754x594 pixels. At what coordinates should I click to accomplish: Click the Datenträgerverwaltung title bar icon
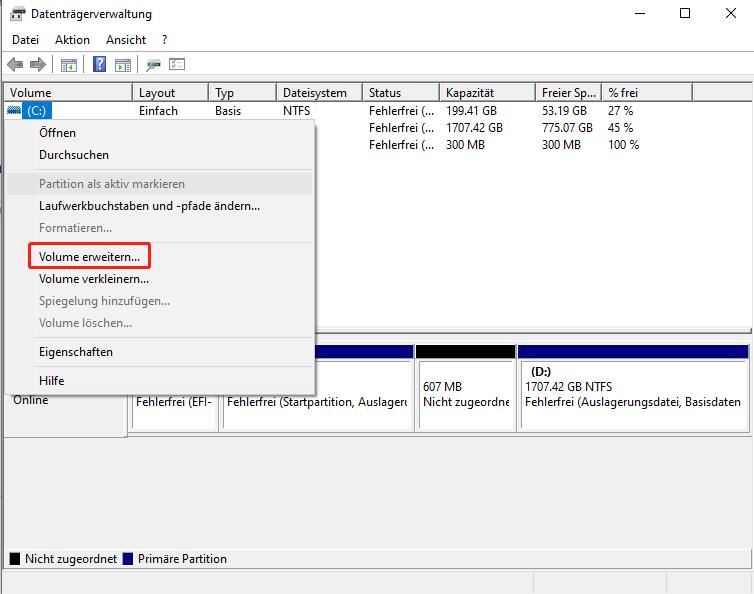click(17, 14)
